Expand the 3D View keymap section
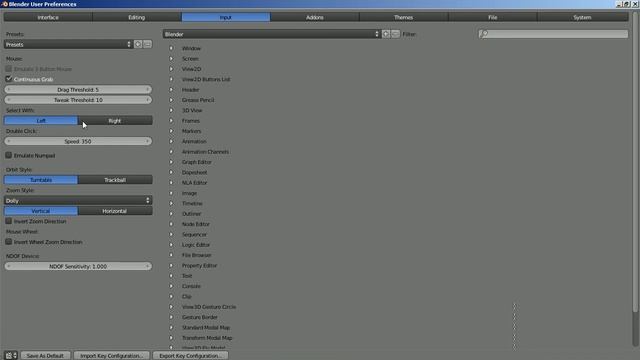 point(171,110)
